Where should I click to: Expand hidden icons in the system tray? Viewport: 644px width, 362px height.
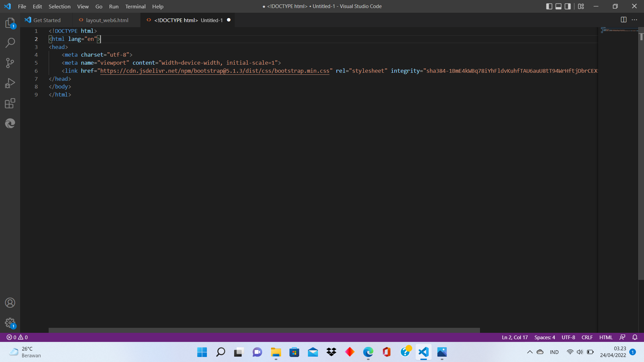(530, 352)
